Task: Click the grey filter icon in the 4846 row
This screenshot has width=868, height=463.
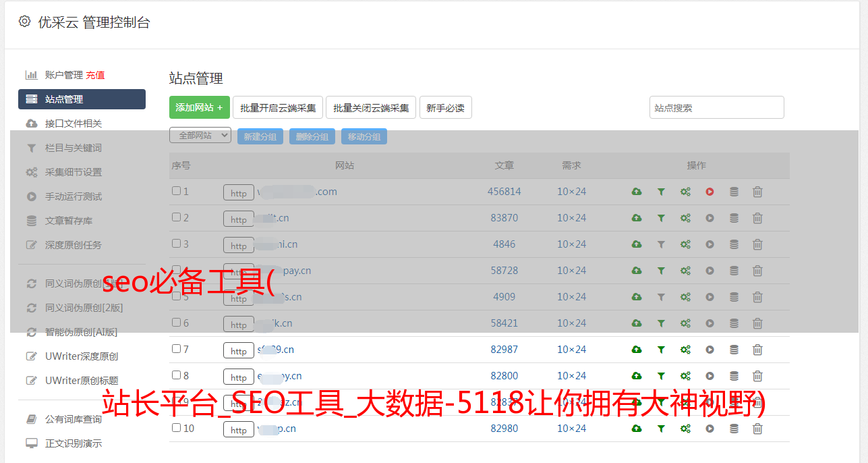Action: tap(661, 244)
